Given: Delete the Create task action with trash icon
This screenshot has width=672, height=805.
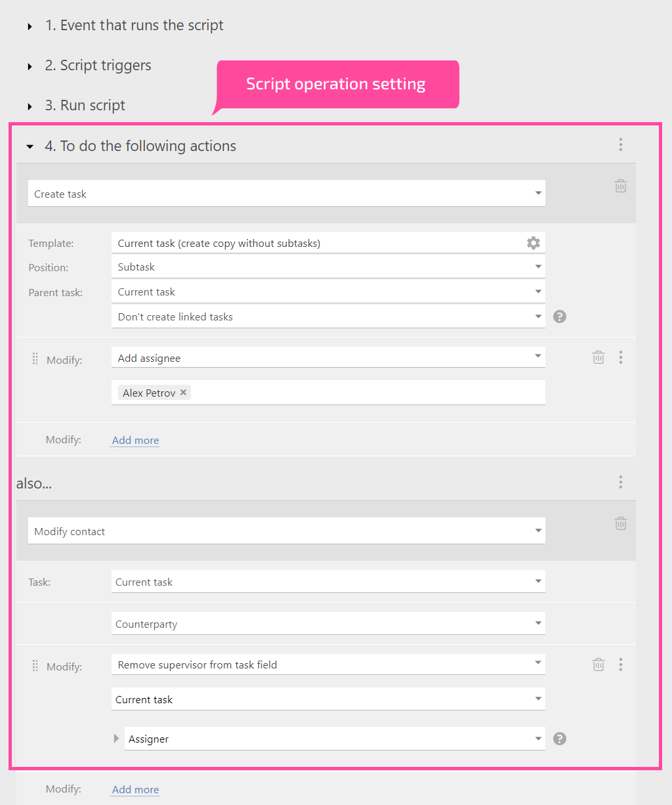Looking at the screenshot, I should coord(621,186).
